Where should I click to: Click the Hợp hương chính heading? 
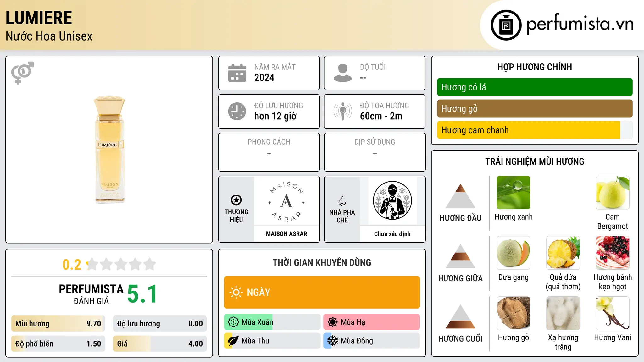coord(535,67)
